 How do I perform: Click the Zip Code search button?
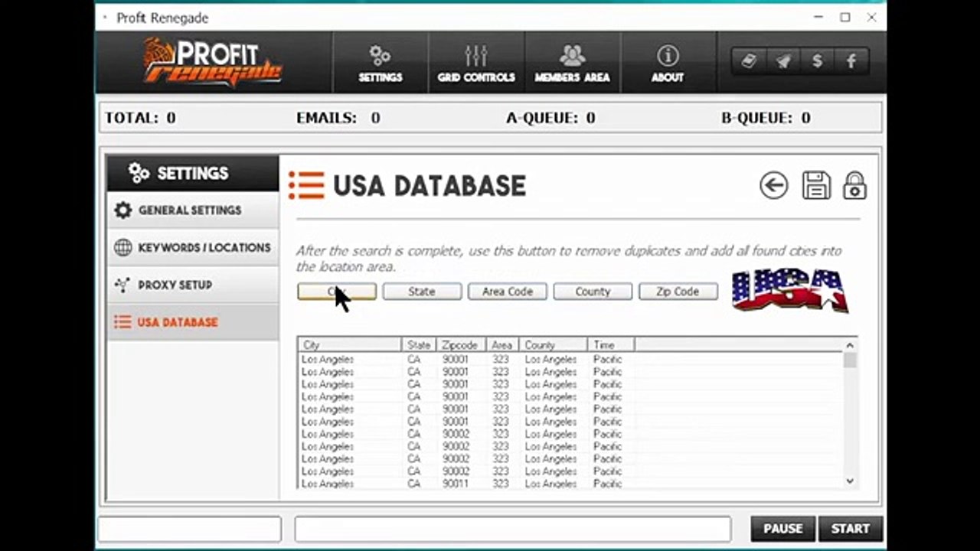click(x=678, y=292)
